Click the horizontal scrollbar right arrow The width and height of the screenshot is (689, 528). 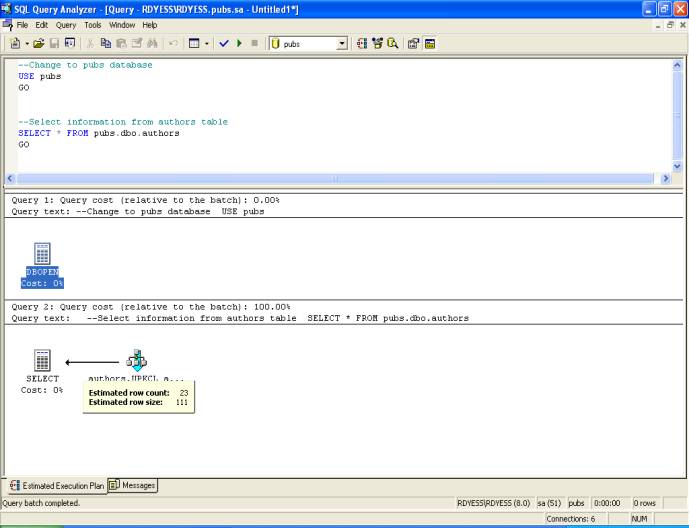(x=666, y=178)
